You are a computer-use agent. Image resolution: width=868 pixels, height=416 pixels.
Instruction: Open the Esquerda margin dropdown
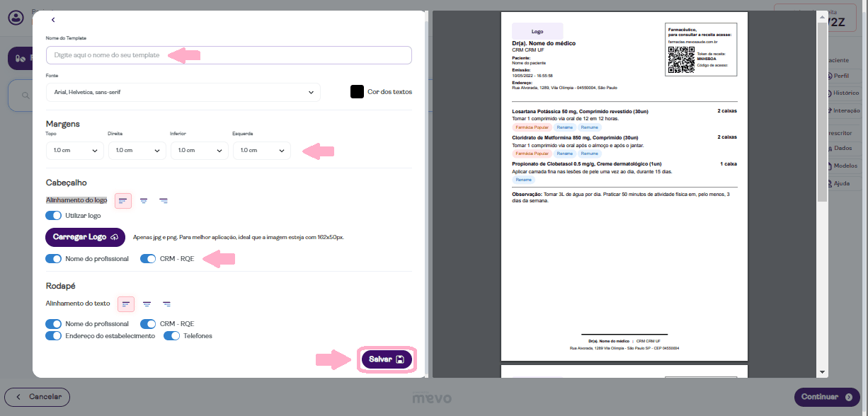261,151
